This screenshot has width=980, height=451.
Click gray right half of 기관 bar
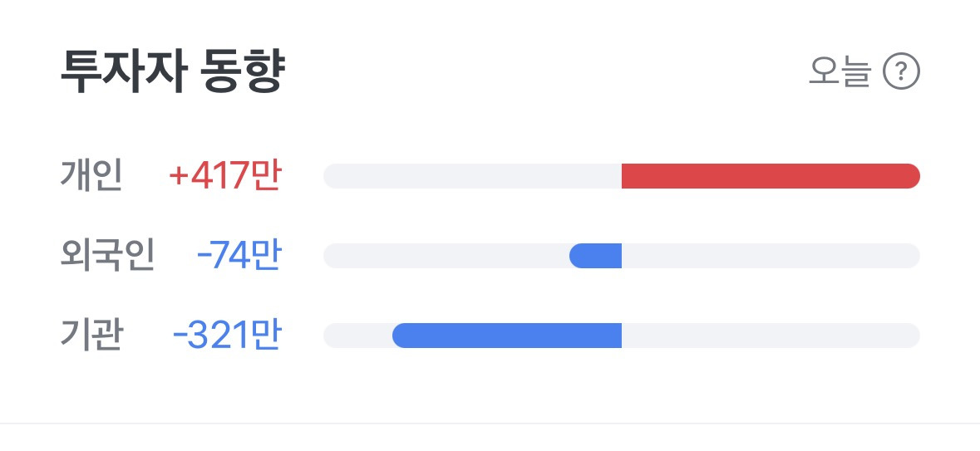point(771,336)
